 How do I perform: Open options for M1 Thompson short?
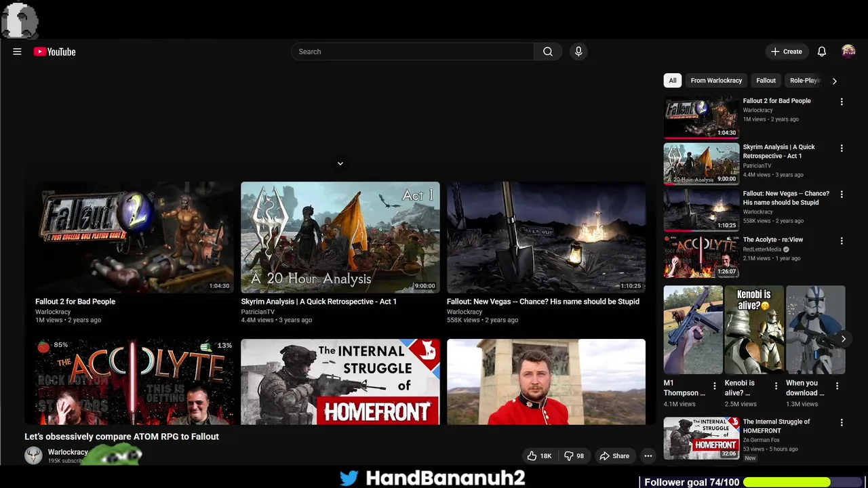(x=714, y=386)
